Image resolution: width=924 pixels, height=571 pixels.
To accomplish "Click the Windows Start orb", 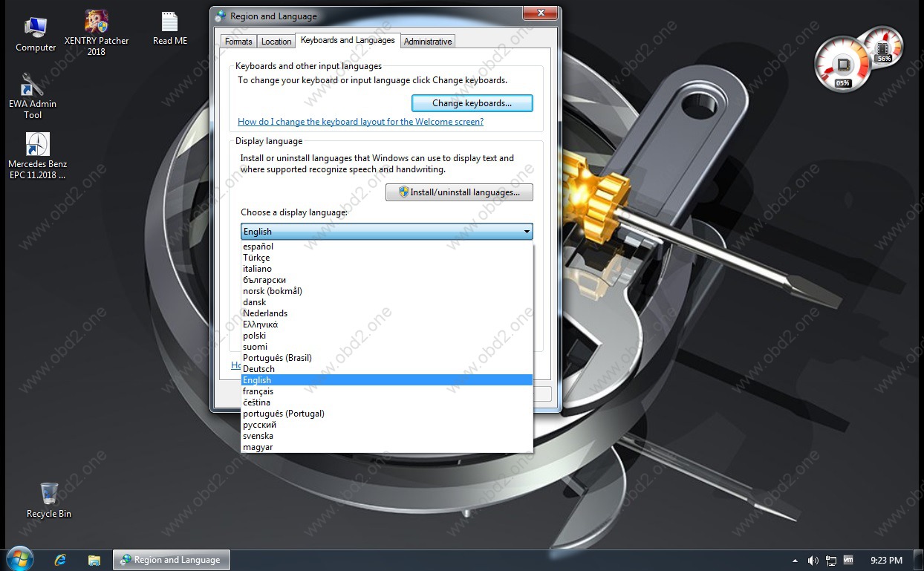I will [x=20, y=559].
